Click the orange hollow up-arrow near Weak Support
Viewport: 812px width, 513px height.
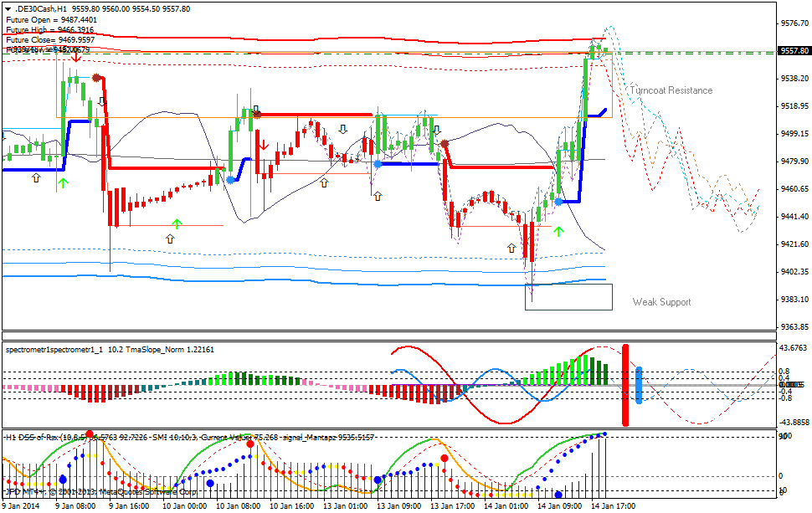point(511,248)
